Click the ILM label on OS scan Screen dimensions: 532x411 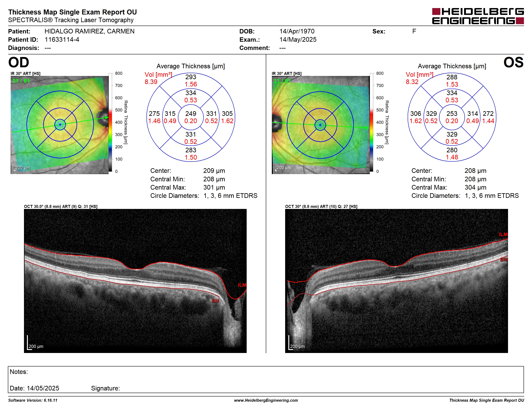tap(503, 235)
